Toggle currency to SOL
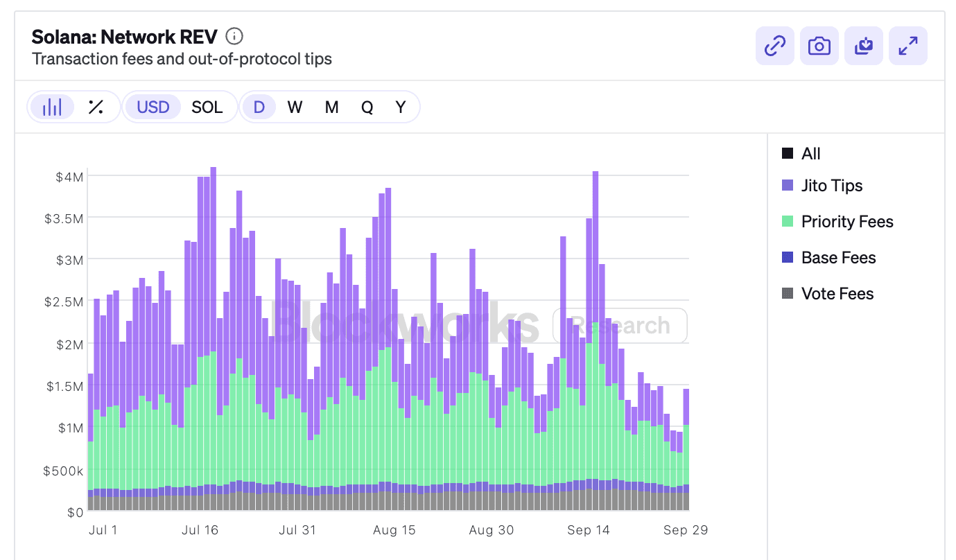 207,107
